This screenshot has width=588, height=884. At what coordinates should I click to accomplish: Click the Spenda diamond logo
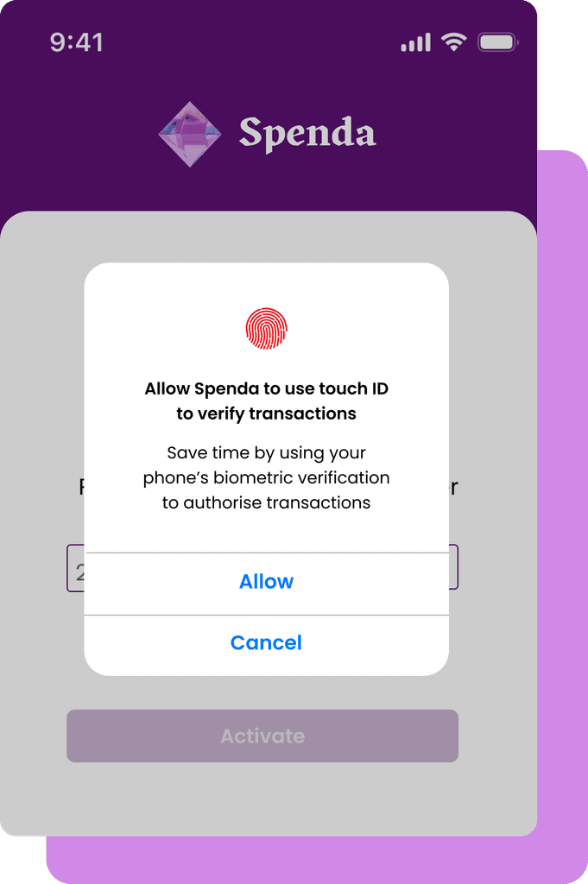(190, 134)
